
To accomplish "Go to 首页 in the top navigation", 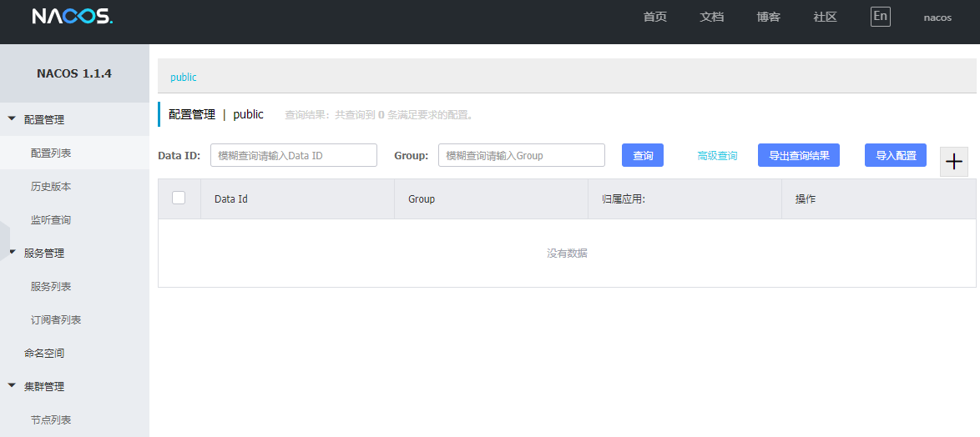I will point(655,17).
